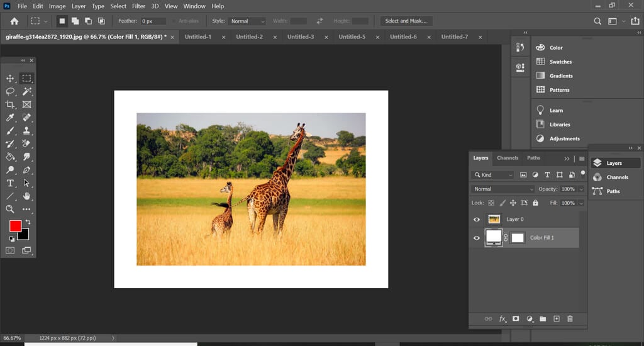Activate the Horizontal Type tool
Screen dimensions: 644x346
(x=10, y=183)
